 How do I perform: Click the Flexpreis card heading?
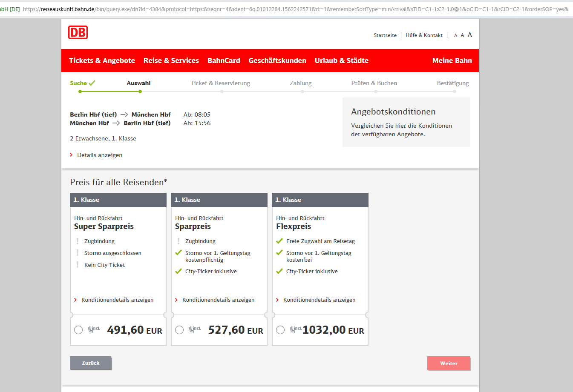coord(294,226)
